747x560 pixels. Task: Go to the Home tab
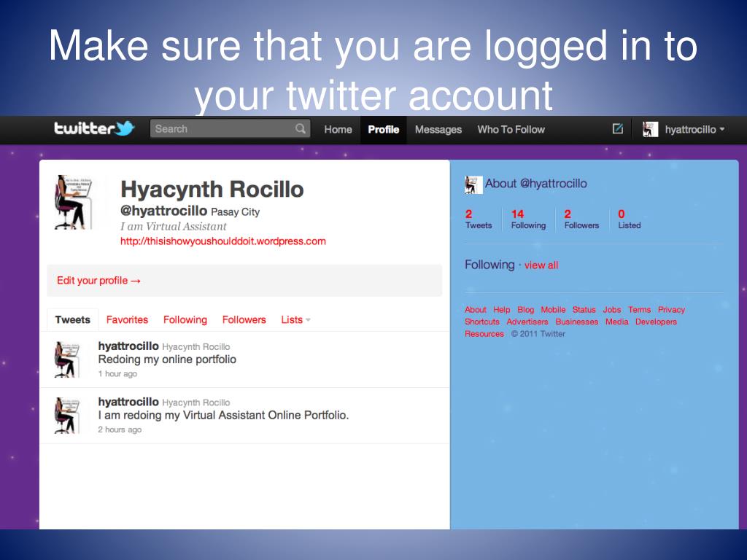(x=338, y=130)
